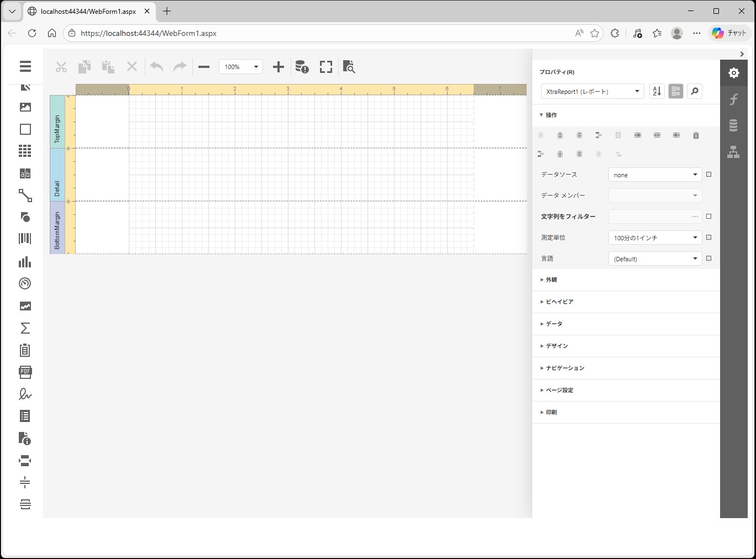The image size is (756, 559).
Task: Click the ellipsis button for 文字列をフィルター
Action: tap(695, 217)
